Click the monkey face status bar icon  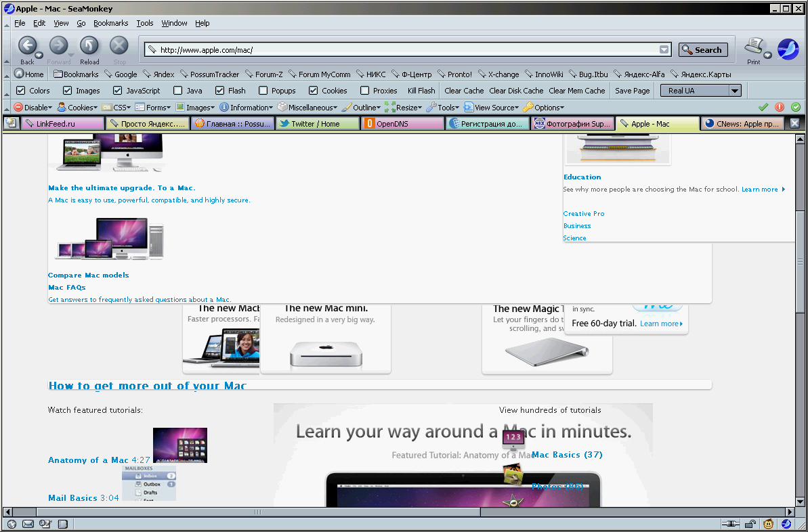(768, 525)
